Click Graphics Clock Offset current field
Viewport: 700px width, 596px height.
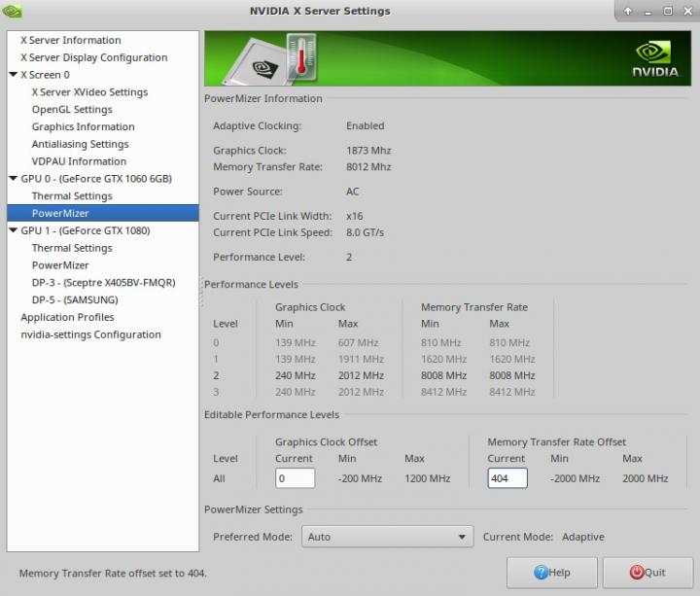tap(296, 478)
